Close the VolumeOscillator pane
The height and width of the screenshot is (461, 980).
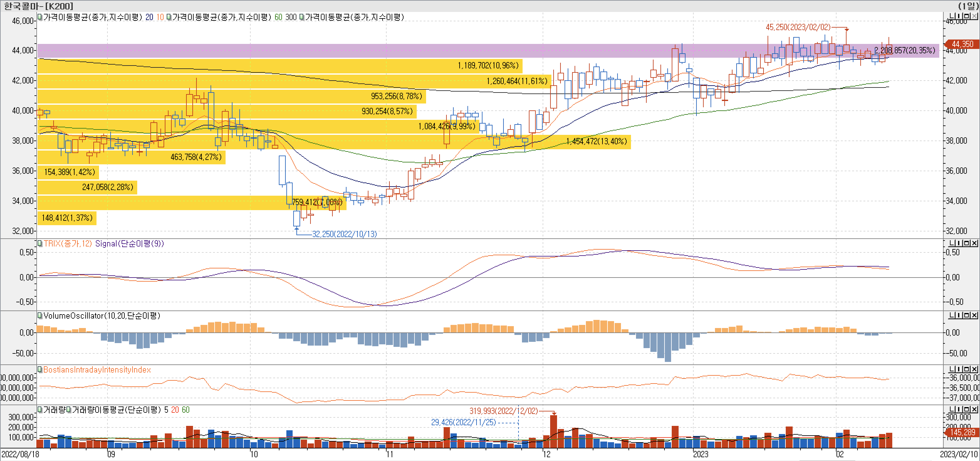click(x=974, y=315)
